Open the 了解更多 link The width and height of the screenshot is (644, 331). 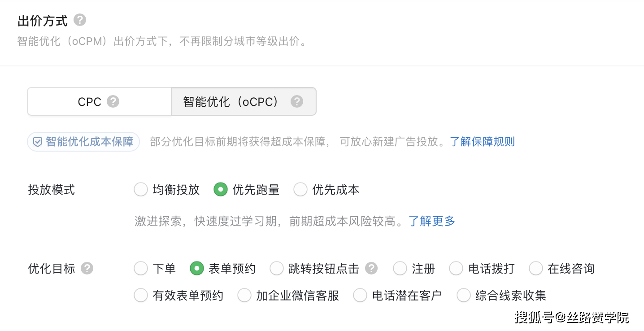click(432, 221)
